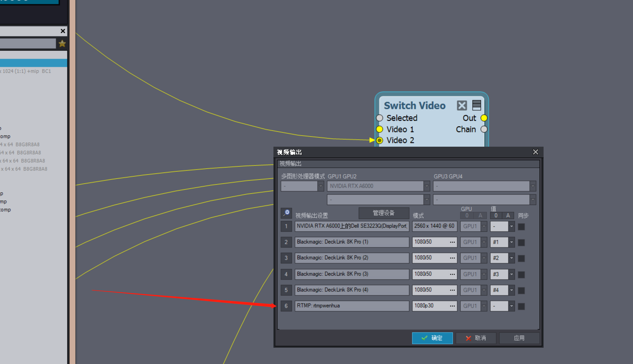Collapse the Switch Video node panel icon
The width and height of the screenshot is (633, 364).
[476, 105]
